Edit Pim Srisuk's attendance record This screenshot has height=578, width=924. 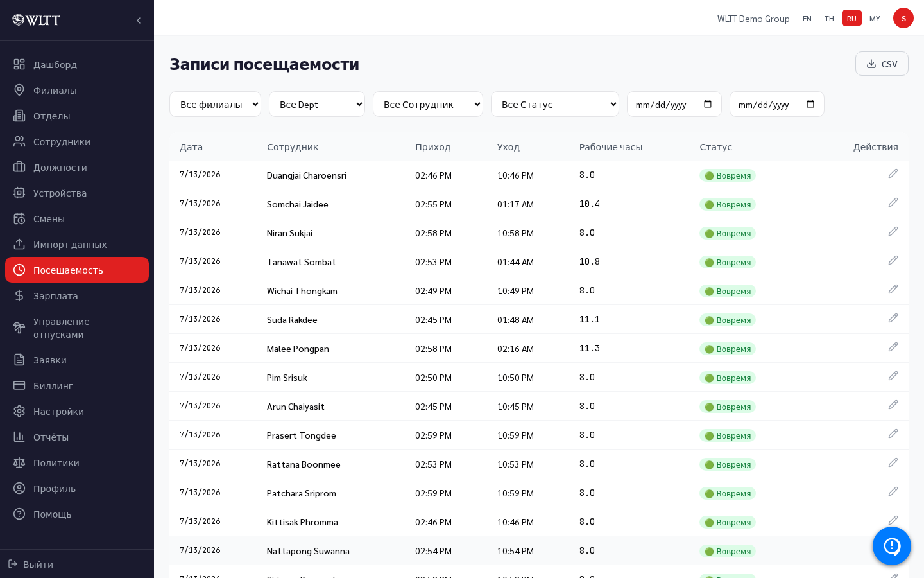click(x=893, y=376)
